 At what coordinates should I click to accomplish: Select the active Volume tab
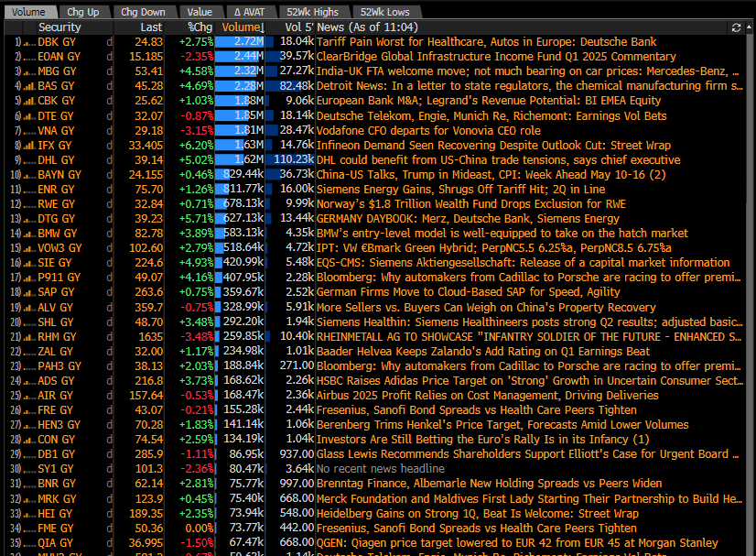coord(28,12)
